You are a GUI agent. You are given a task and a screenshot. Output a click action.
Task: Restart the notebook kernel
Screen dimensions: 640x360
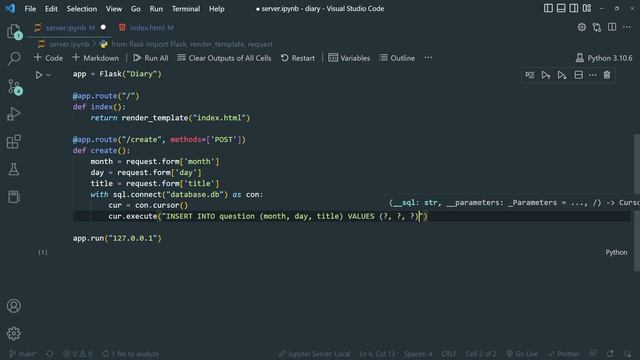click(x=298, y=58)
